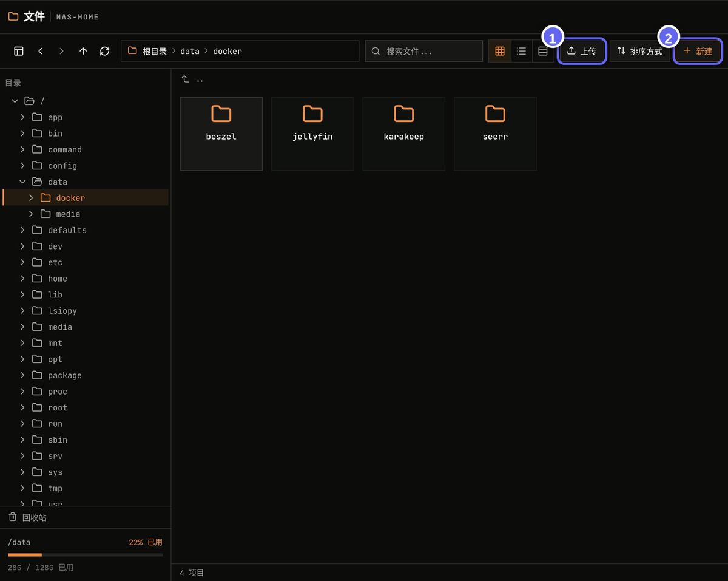
Task: Expand the docker folder in tree
Action: [31, 198]
